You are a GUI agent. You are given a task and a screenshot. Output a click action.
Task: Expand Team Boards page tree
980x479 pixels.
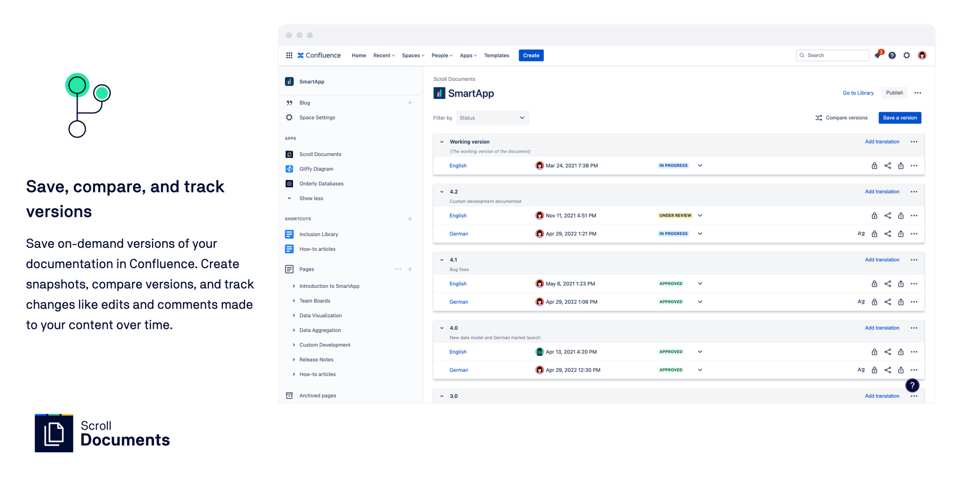pyautogui.click(x=294, y=301)
